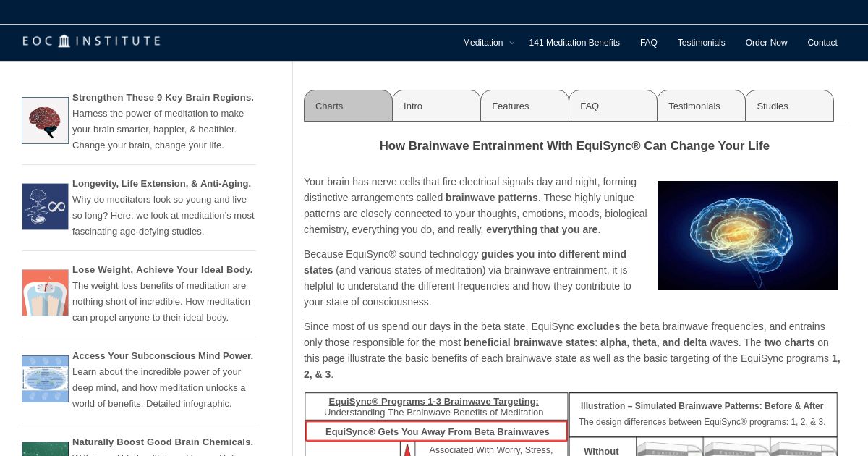This screenshot has width=868, height=456.
Task: Go to FAQ in top navigation
Action: click(649, 43)
